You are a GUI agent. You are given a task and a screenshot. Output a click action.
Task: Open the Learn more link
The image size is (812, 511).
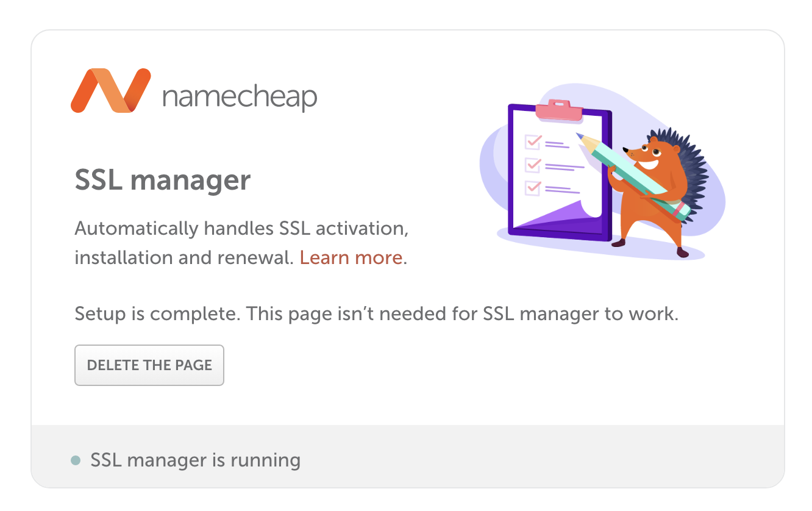click(x=351, y=257)
